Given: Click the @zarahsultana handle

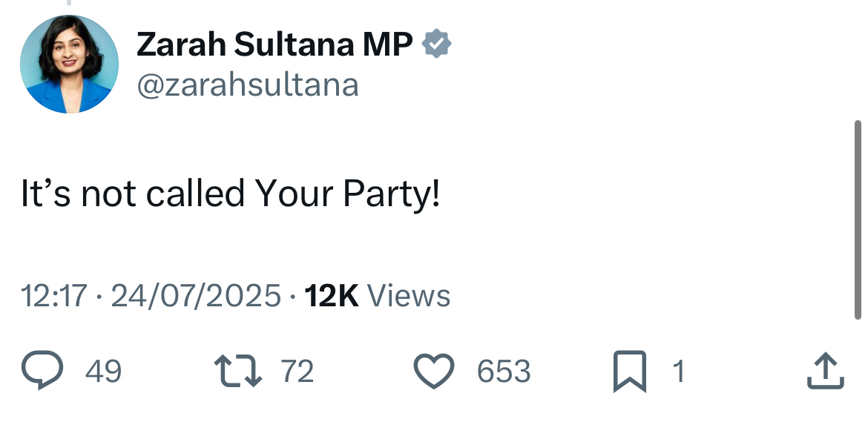Looking at the screenshot, I should point(247,85).
